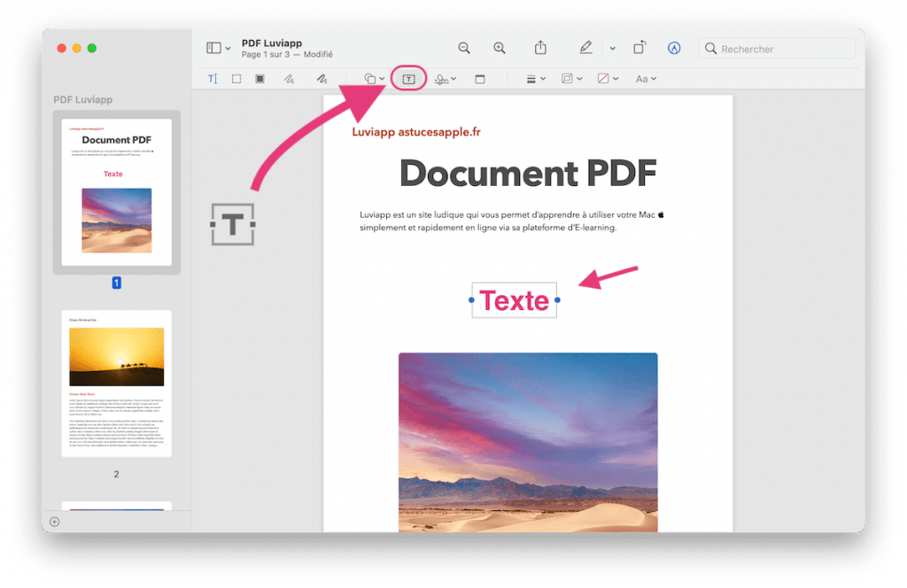Image resolution: width=907 pixels, height=588 pixels.
Task: Select the Instant Alpha tool
Action: (x=259, y=78)
